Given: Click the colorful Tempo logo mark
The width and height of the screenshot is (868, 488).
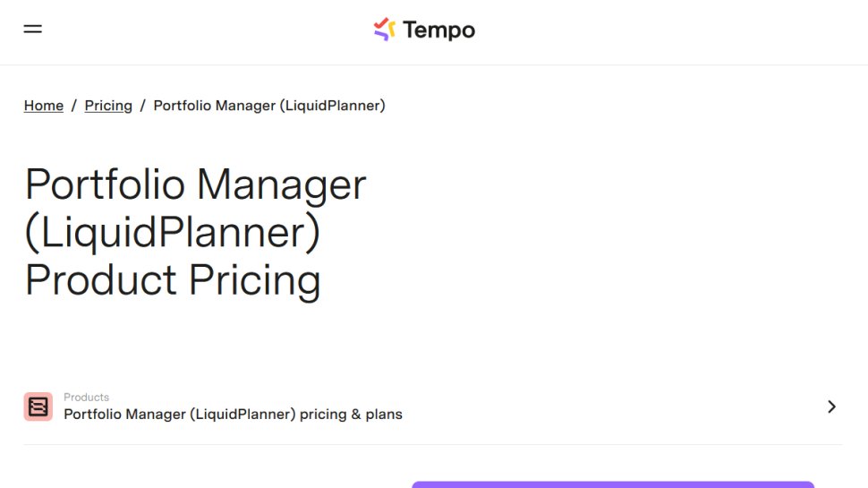Looking at the screenshot, I should coord(384,30).
